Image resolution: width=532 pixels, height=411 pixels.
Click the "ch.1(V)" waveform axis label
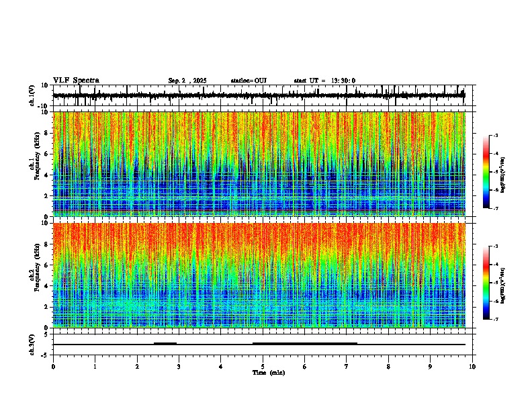pyautogui.click(x=32, y=95)
